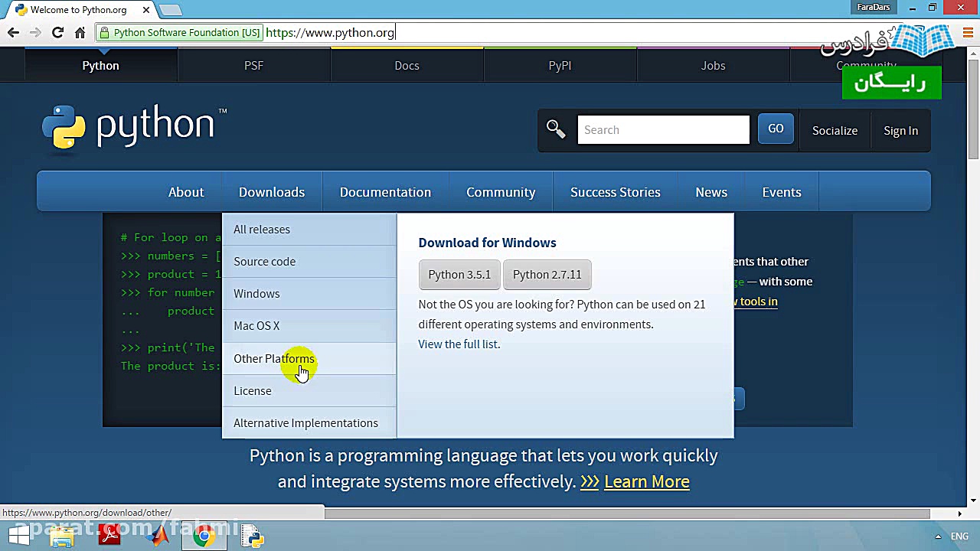Screen dimensions: 980x551
Task: Open the Socialize menu
Action: 835,130
